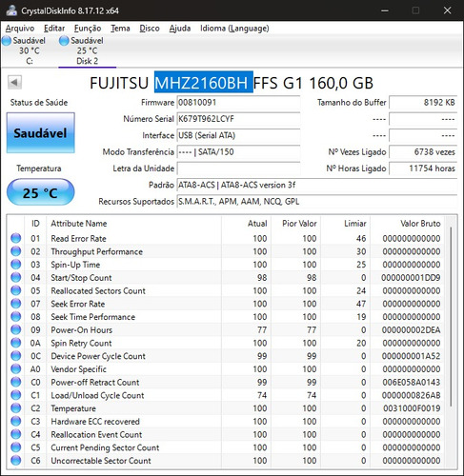The image size is (464, 476).
Task: Click status icon for Load/Unload Cycle Count
Action: (x=16, y=395)
